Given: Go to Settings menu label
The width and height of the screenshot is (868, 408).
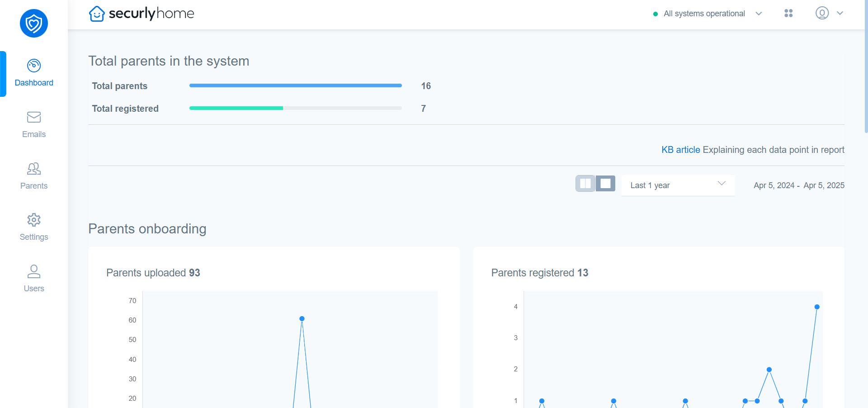Looking at the screenshot, I should click(x=34, y=237).
